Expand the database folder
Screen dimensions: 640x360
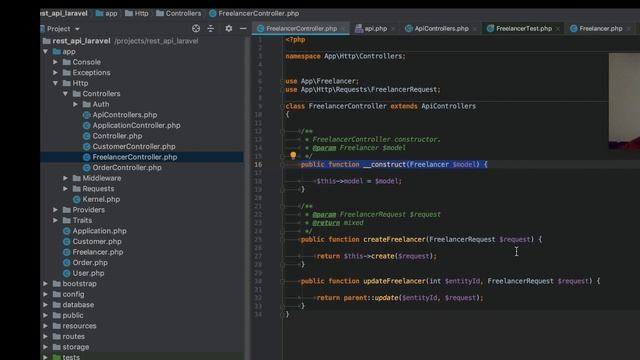[x=46, y=305]
